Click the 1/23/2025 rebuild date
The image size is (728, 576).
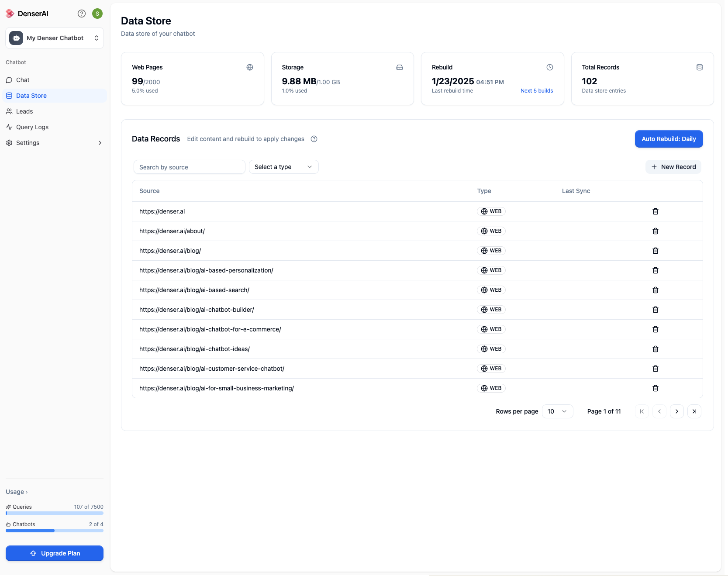point(453,81)
